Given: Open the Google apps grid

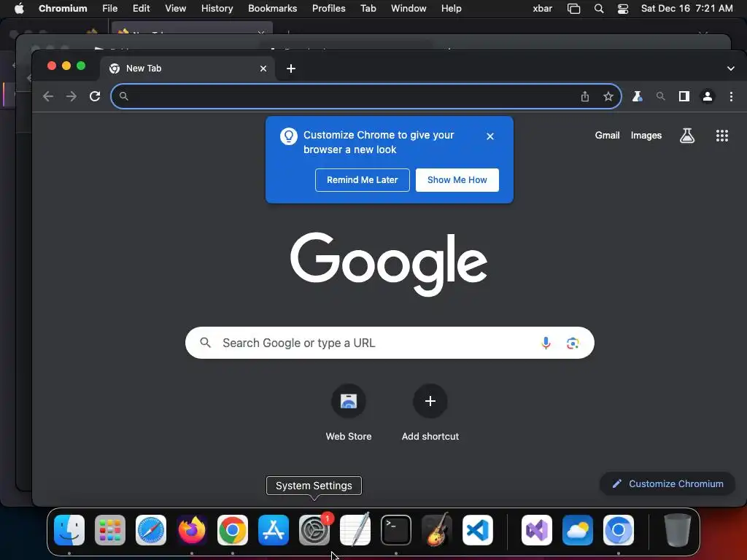Looking at the screenshot, I should (722, 136).
